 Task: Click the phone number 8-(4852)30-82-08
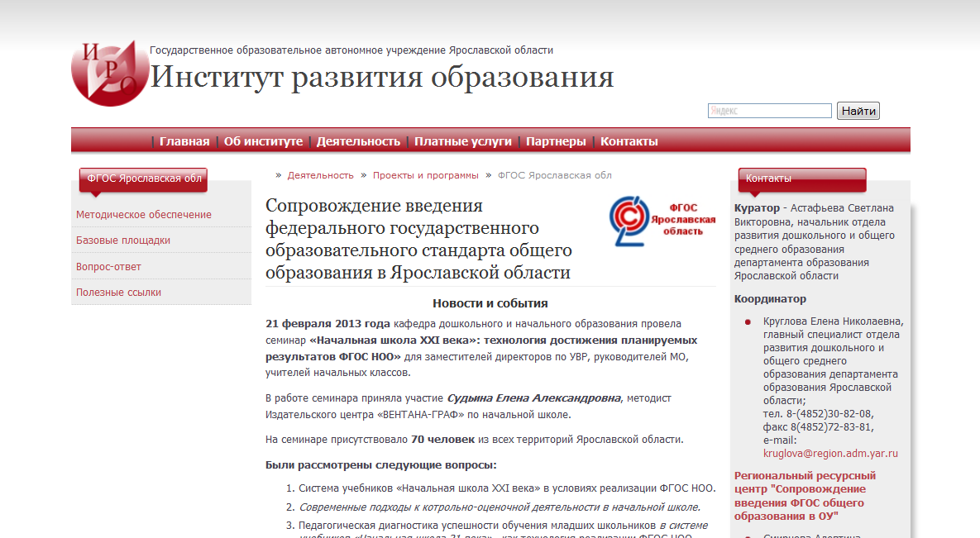(x=829, y=414)
